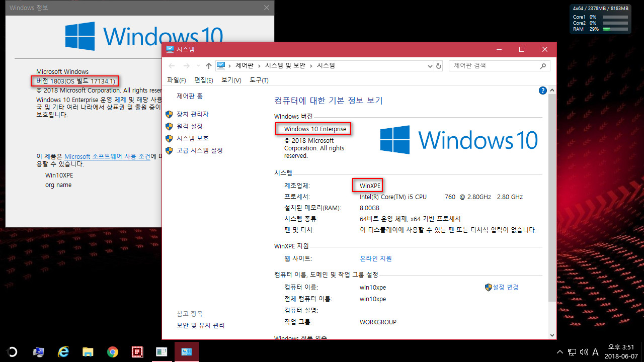Open 고급 시스템 설정 link
The width and height of the screenshot is (644, 362).
[200, 150]
